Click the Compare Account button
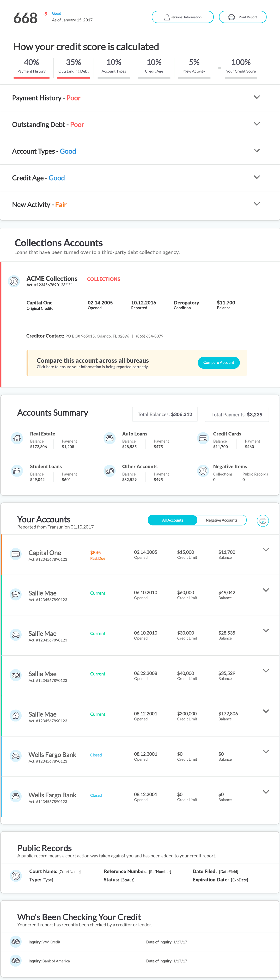The image size is (280, 980). pos(219,363)
